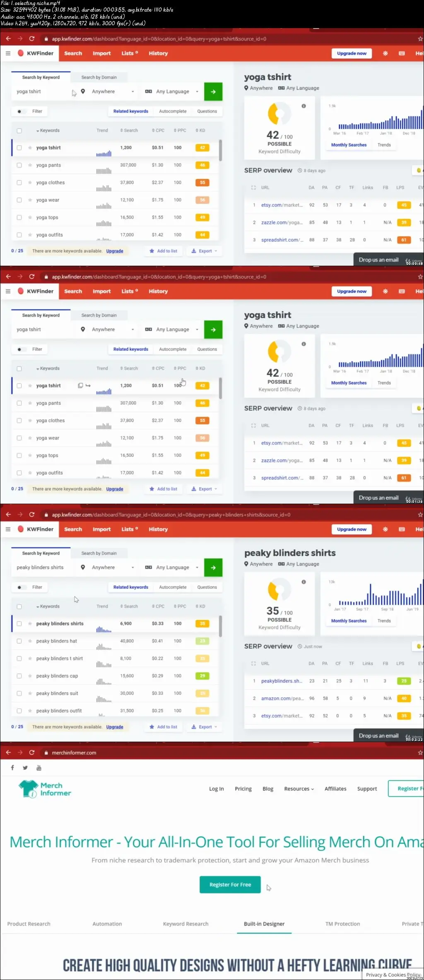Viewport: 424px width, 980px height.
Task: Click green LPS badge 25 for peakyblinders.sh
Action: click(x=404, y=681)
